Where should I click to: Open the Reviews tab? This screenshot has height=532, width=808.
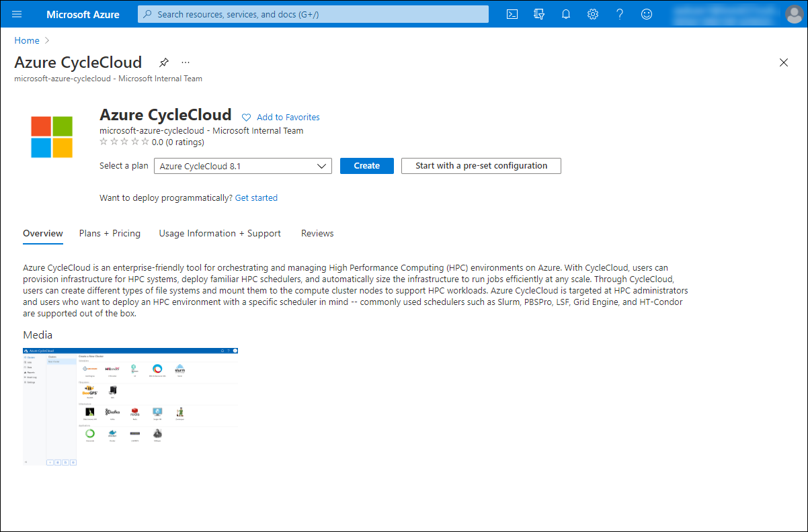tap(317, 233)
